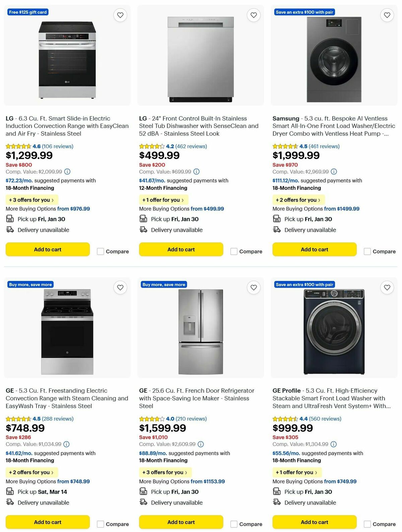Screen dimensions: 402x532
Task: Add the LG dishwasher to cart
Action: [x=181, y=249]
